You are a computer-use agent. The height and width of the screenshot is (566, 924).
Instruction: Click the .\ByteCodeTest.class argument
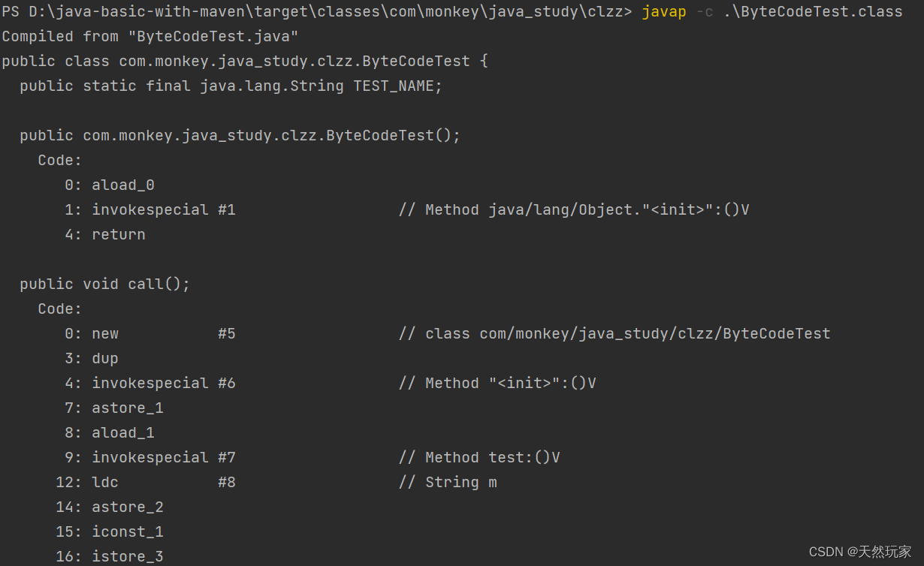pos(813,12)
